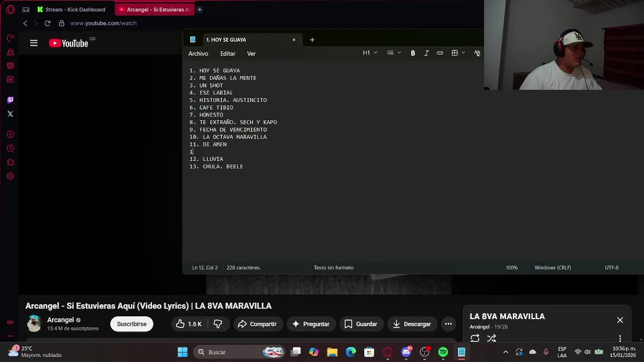Click the unsaved-changes dot on the Notepad tab
Image resolution: width=644 pixels, height=362 pixels.
click(x=294, y=40)
